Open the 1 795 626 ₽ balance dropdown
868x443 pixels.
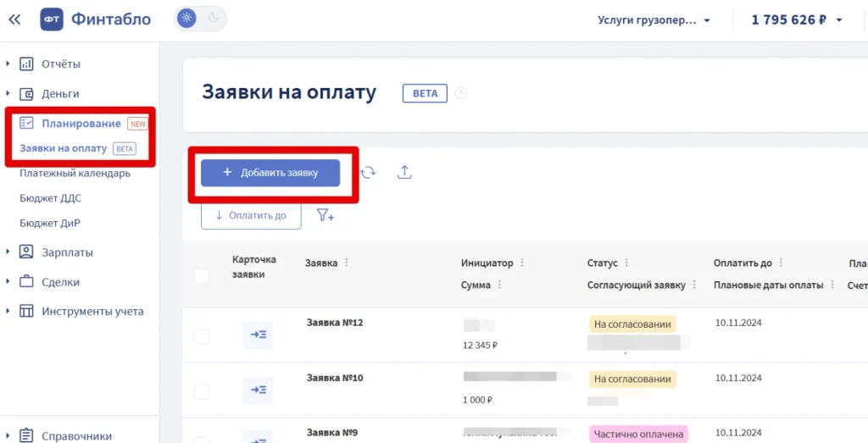click(797, 20)
